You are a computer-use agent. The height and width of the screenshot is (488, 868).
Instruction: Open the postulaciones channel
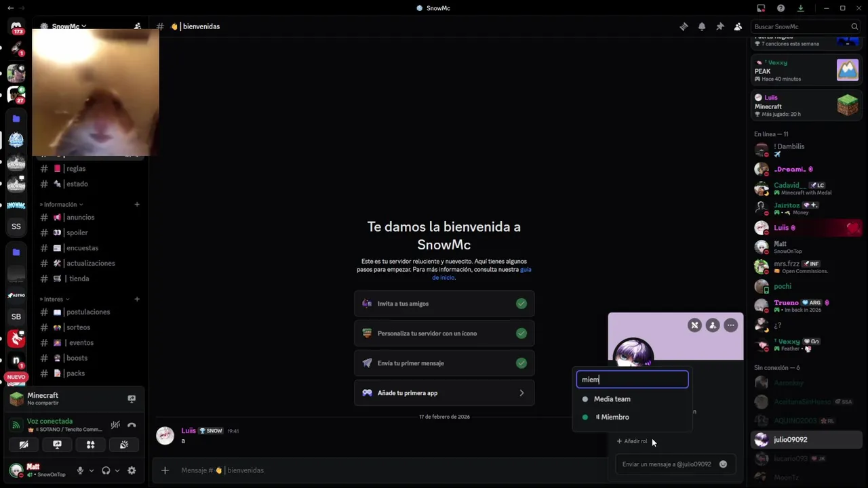coord(90,312)
